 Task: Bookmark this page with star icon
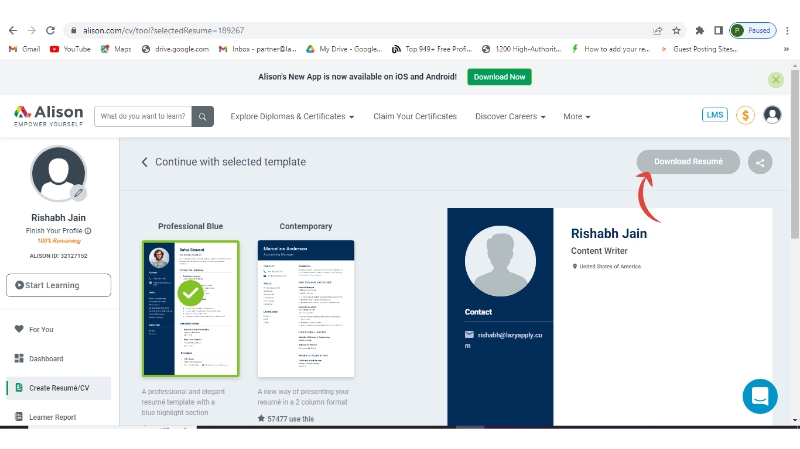[677, 30]
